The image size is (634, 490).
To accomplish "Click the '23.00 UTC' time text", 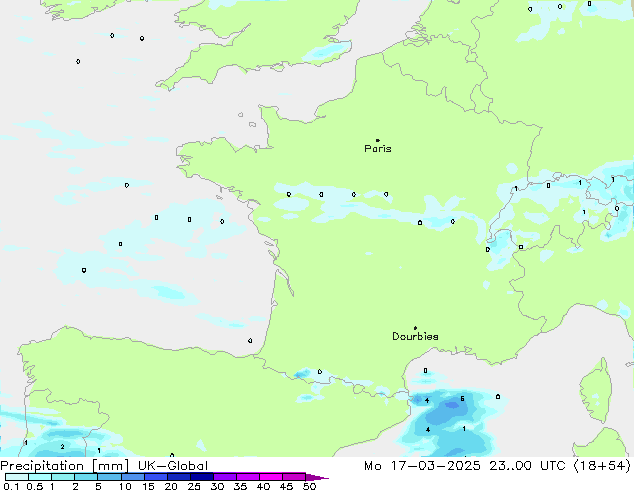I will coord(527,466).
